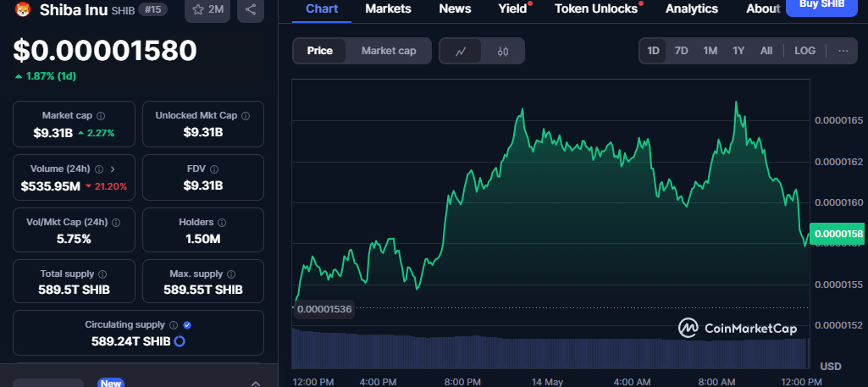This screenshot has height=387, width=868.
Task: Show Unlocked Mkt Cap info icon
Action: (x=246, y=116)
